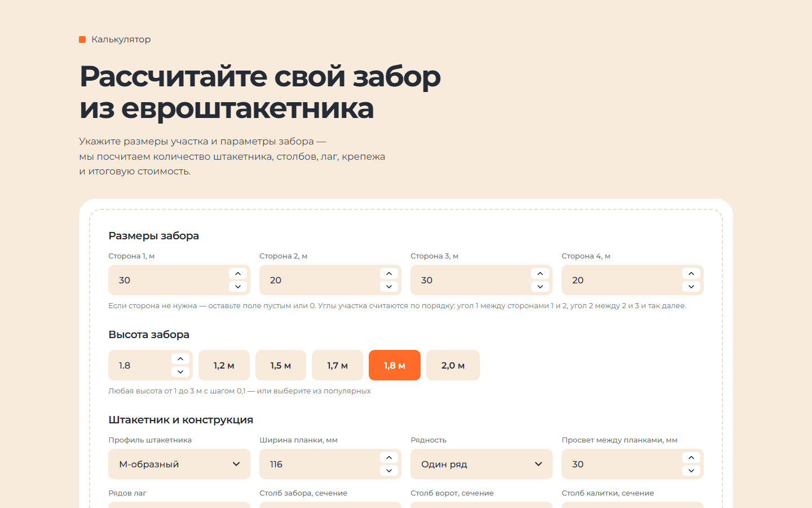Increment Сторона 2 using the up arrow

click(389, 274)
